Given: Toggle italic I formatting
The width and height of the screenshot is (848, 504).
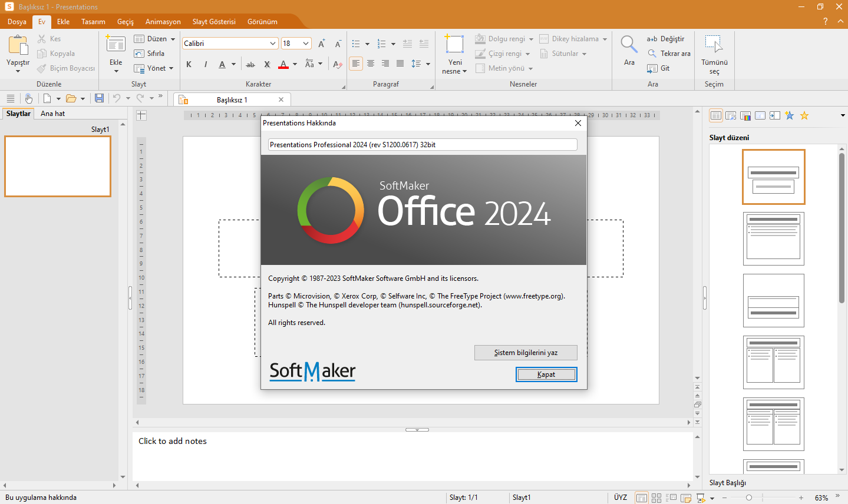Looking at the screenshot, I should (x=205, y=64).
